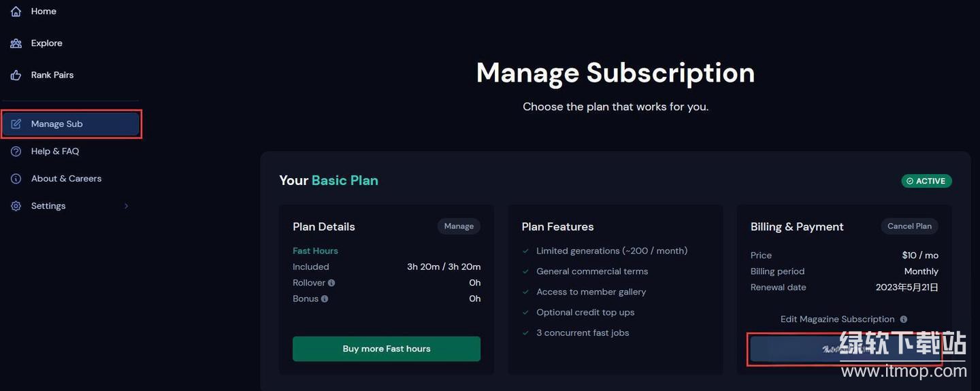
Task: Expand the Settings submenu chevron
Action: pos(126,206)
